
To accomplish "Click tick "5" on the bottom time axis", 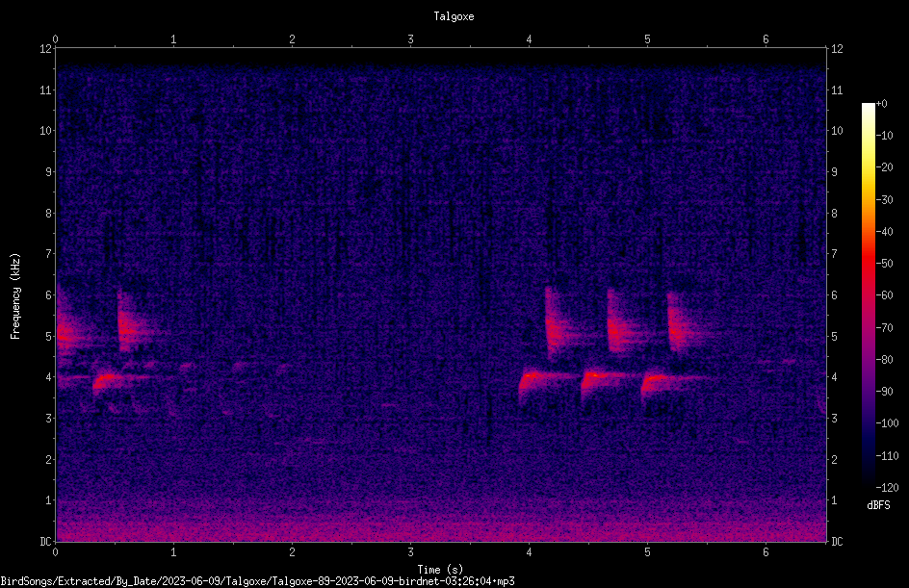I will (x=647, y=552).
